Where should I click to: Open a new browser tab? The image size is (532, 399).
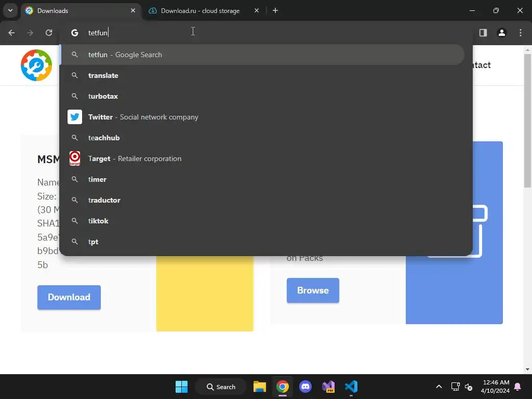275,10
